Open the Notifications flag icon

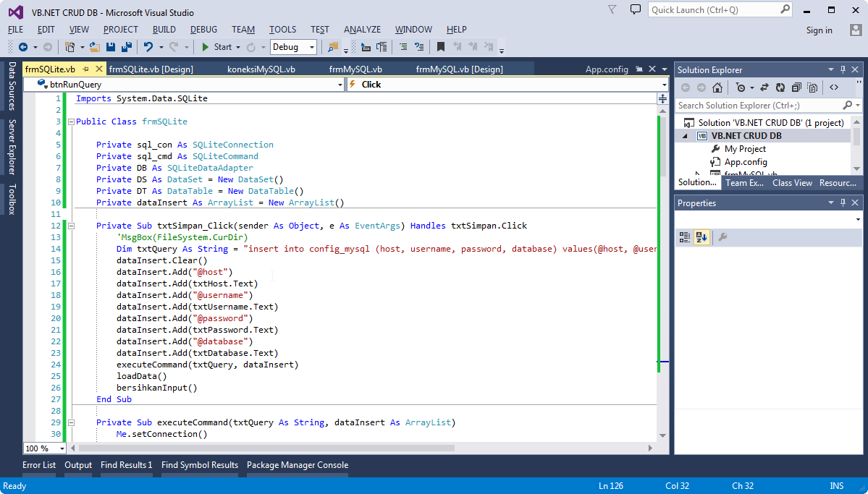(612, 9)
